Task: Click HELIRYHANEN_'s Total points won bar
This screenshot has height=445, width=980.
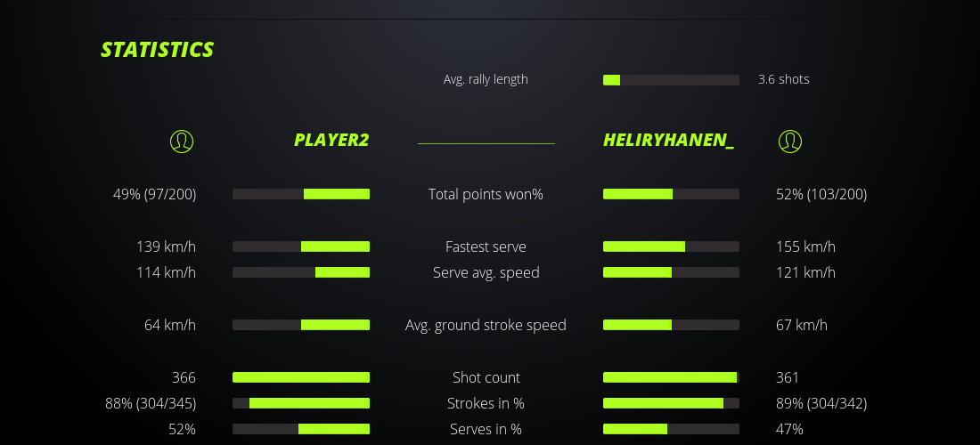Action: 671,194
